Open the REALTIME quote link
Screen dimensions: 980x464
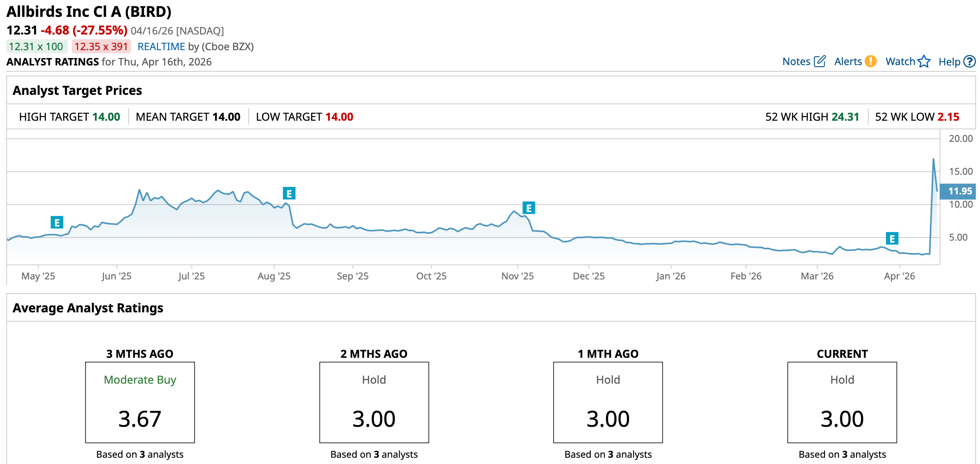pyautogui.click(x=161, y=47)
